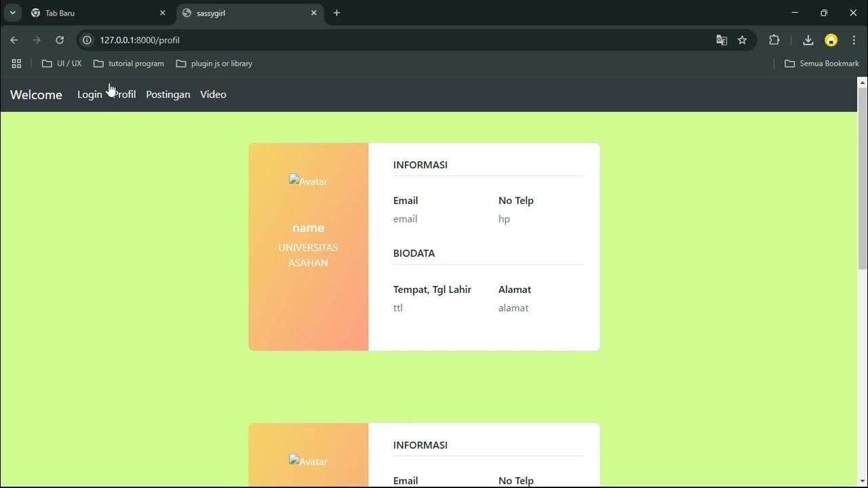This screenshot has width=868, height=488.
Task: Close the Tab Baru tab
Action: point(162,13)
